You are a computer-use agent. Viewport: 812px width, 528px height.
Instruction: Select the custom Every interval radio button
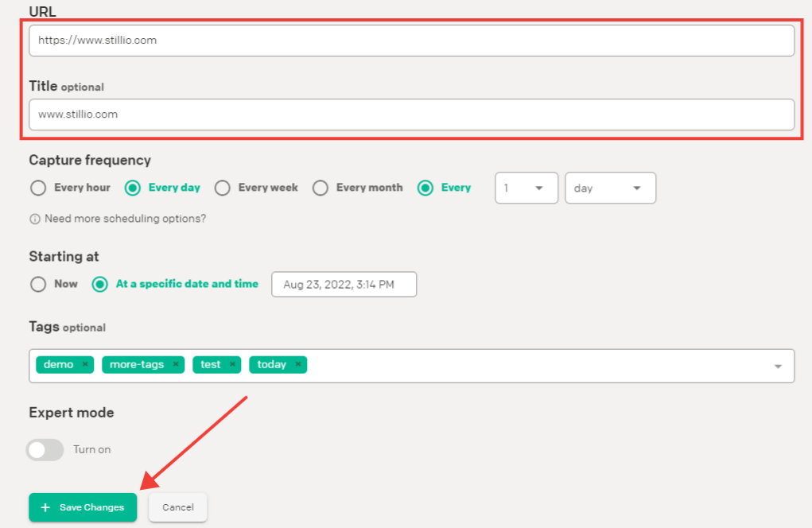[425, 188]
